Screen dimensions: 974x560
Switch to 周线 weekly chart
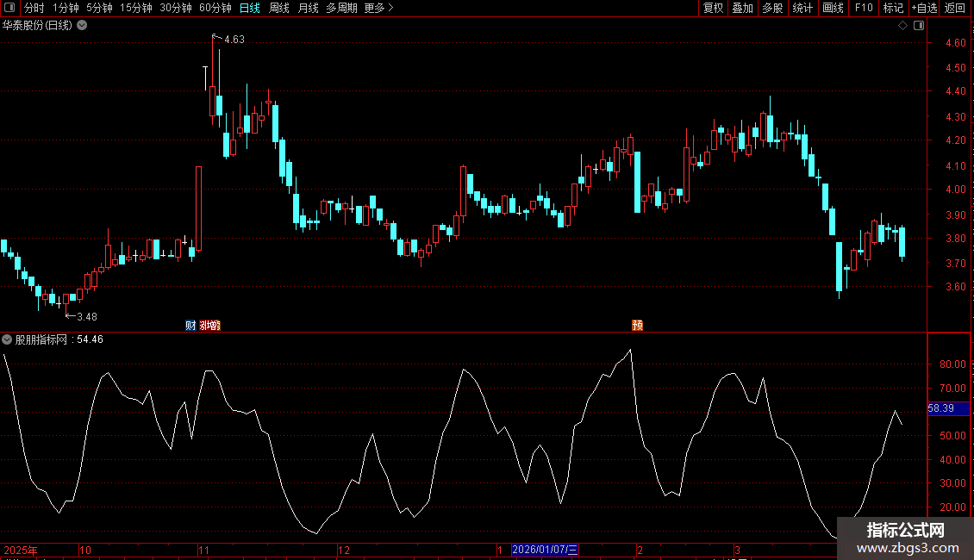click(279, 8)
